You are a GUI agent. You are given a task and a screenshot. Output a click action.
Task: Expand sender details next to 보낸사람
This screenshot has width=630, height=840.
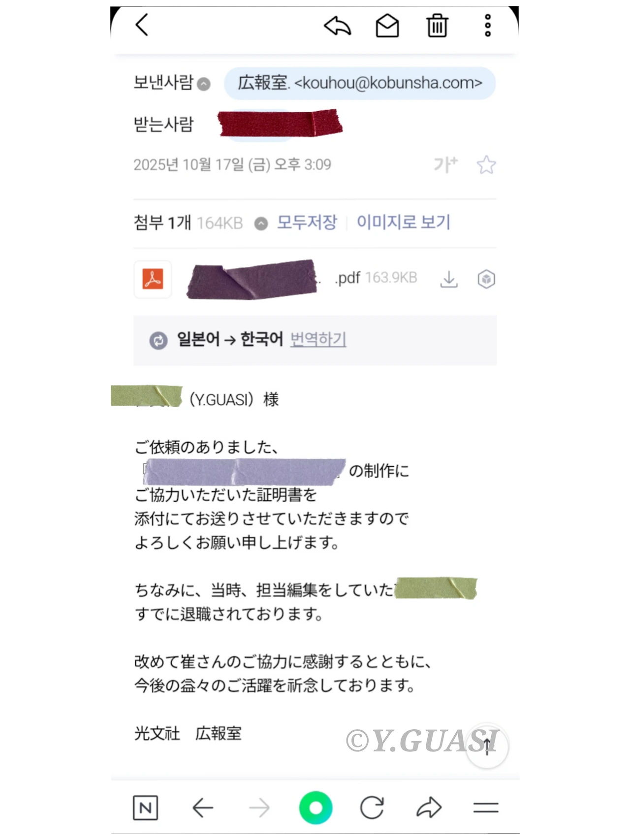pyautogui.click(x=204, y=84)
